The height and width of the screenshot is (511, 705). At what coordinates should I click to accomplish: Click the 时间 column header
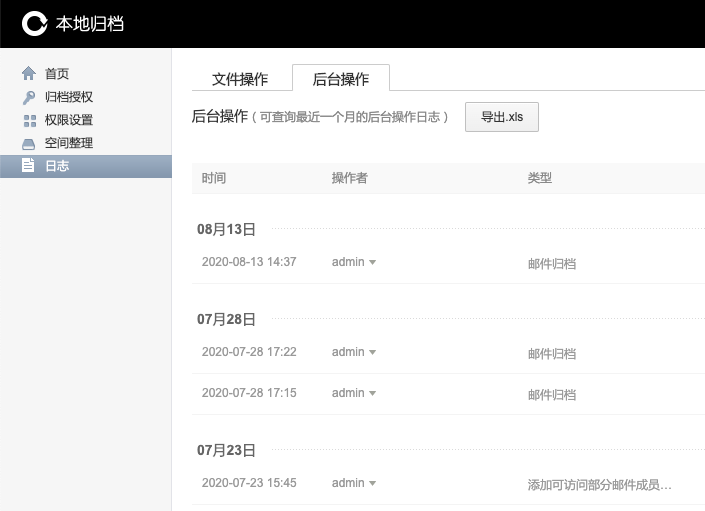coord(214,178)
